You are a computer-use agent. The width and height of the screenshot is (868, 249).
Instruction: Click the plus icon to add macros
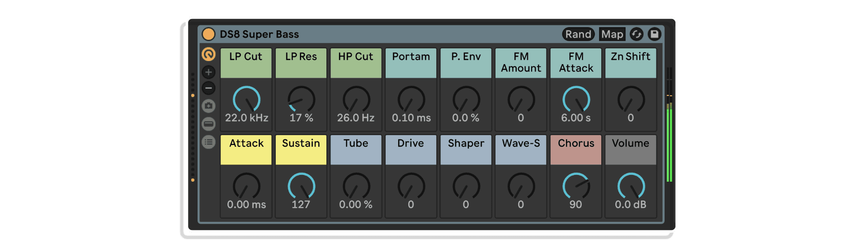tap(208, 72)
